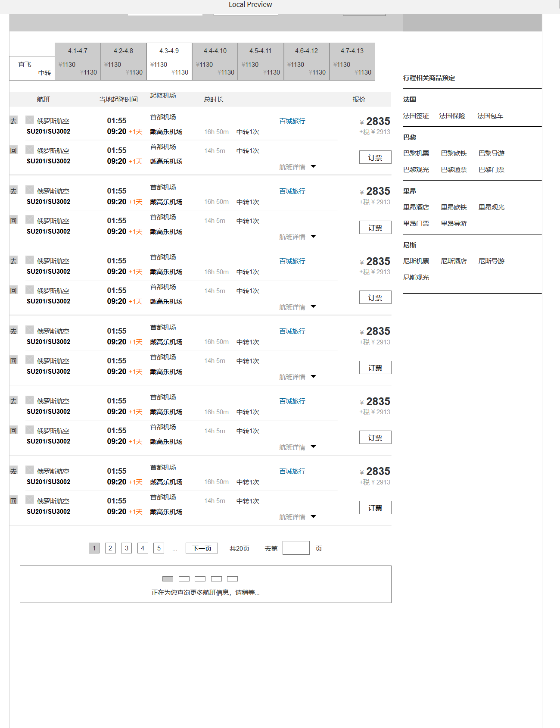The width and height of the screenshot is (560, 728).
Task: Open the 法国签证 link
Action: tap(416, 116)
